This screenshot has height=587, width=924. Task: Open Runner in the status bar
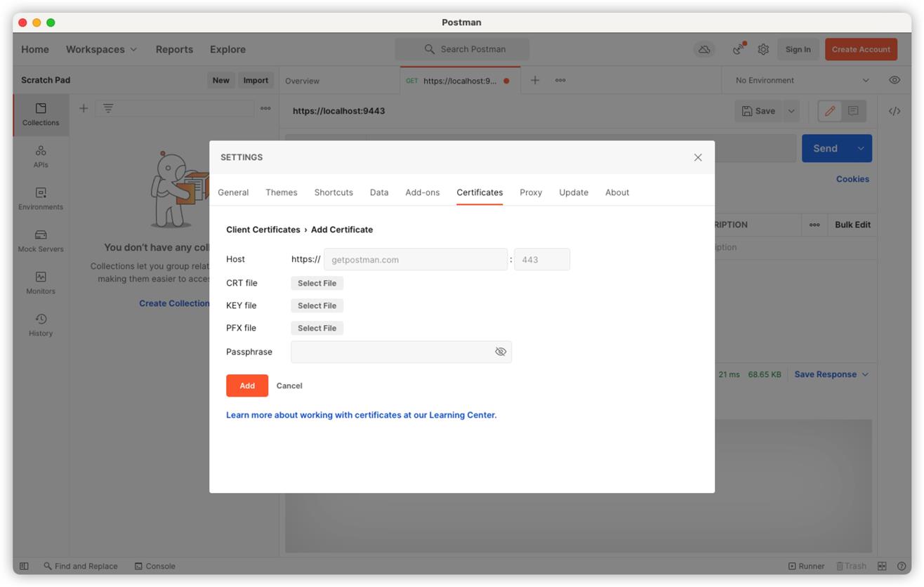point(807,566)
